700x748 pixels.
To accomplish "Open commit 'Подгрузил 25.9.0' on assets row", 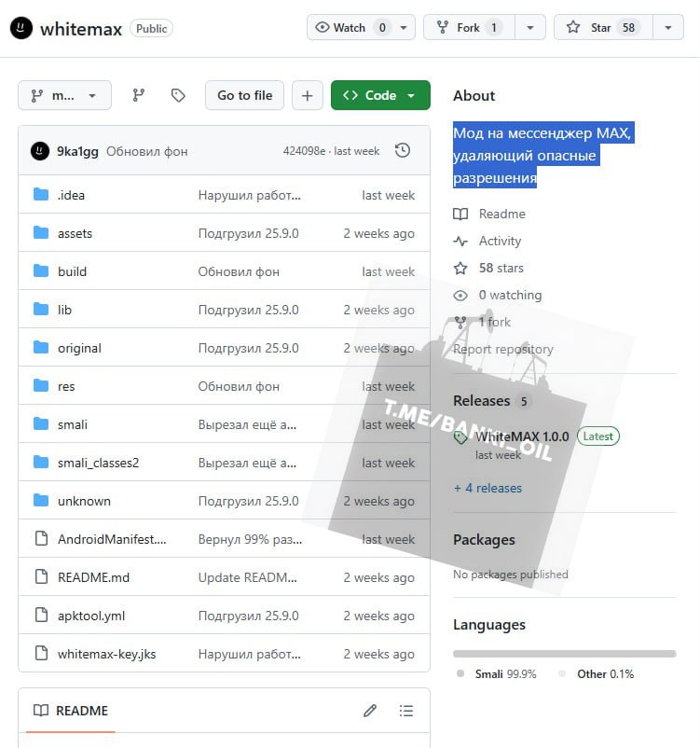I will point(249,233).
